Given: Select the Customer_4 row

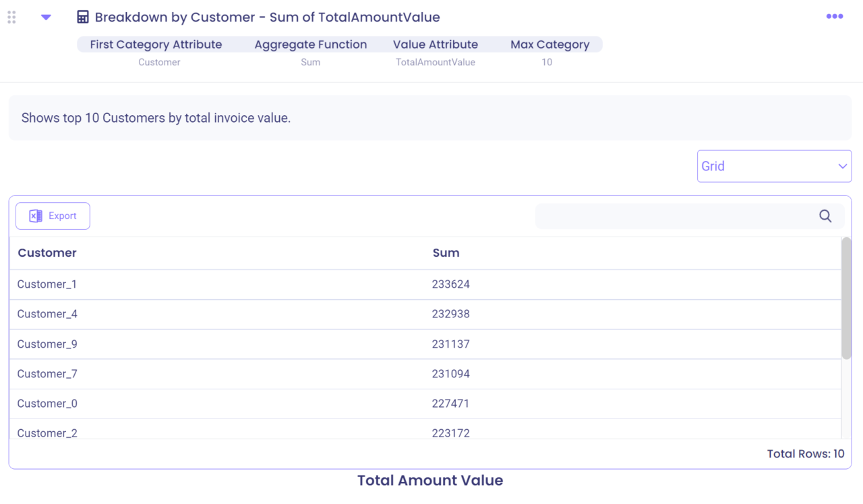Looking at the screenshot, I should pos(425,314).
